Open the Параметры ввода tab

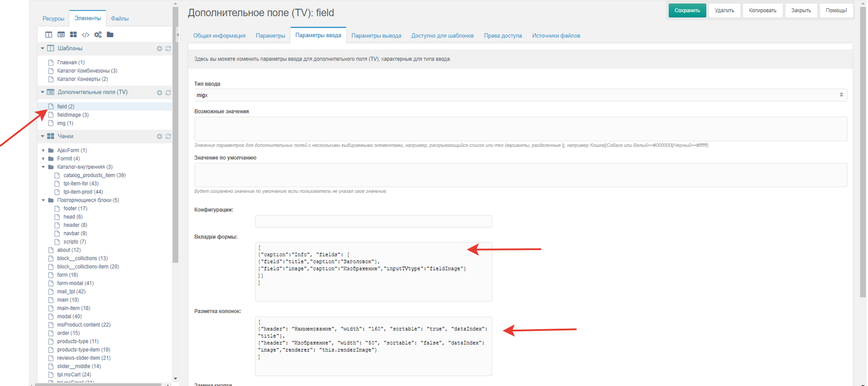point(318,35)
